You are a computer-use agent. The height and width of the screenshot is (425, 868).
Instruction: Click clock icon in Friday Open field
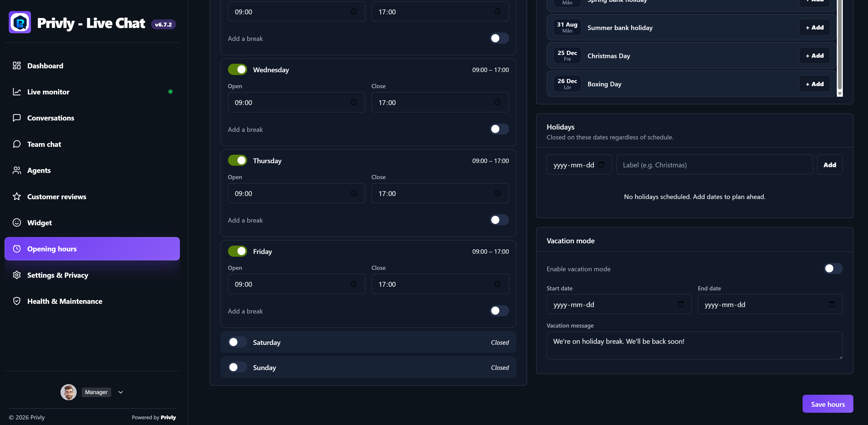tap(353, 284)
